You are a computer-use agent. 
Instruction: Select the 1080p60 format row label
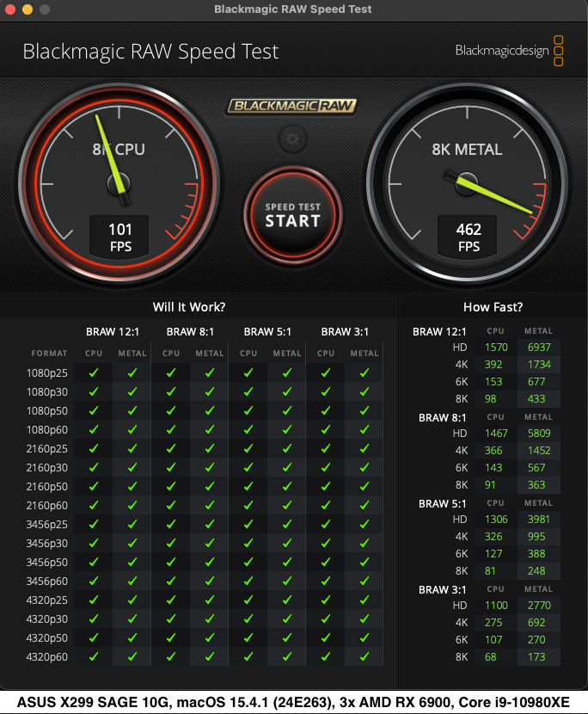click(x=47, y=430)
